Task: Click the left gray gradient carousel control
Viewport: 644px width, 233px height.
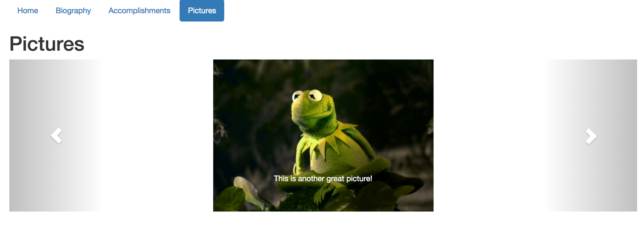Action: (x=56, y=135)
